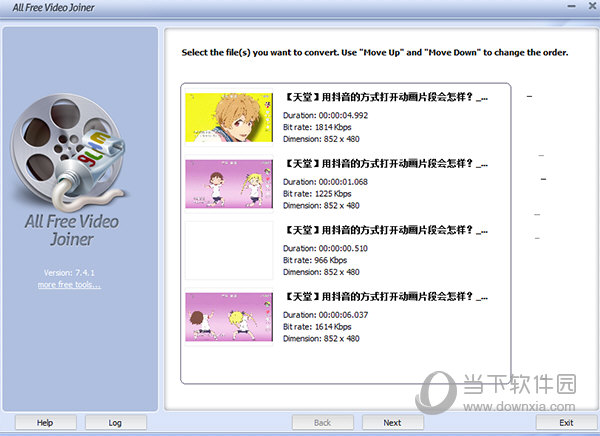
Task: Click the 'All Free Video Joiner' title bar text
Action: point(54,7)
